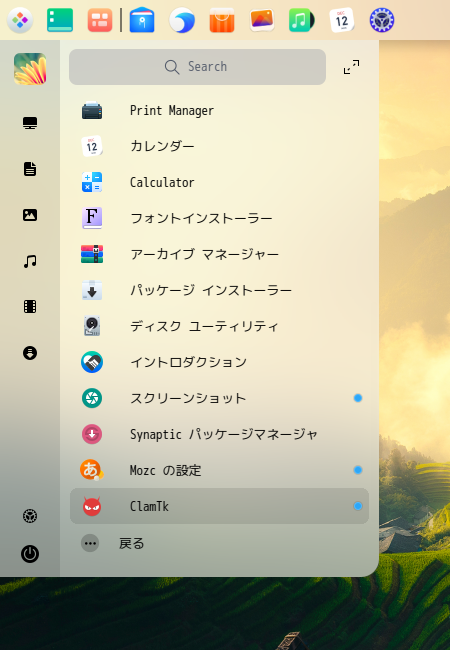
Task: Click the Synaptic パッケージマネージャ icon
Action: 92,434
